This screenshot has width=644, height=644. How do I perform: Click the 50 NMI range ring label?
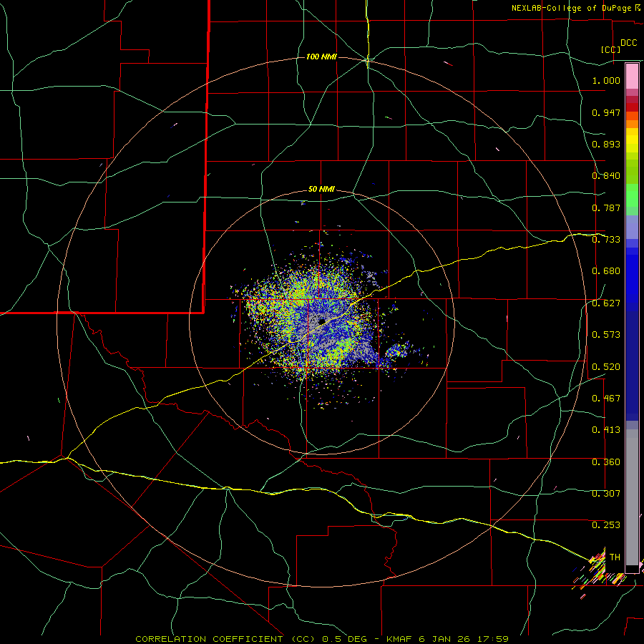click(x=321, y=189)
